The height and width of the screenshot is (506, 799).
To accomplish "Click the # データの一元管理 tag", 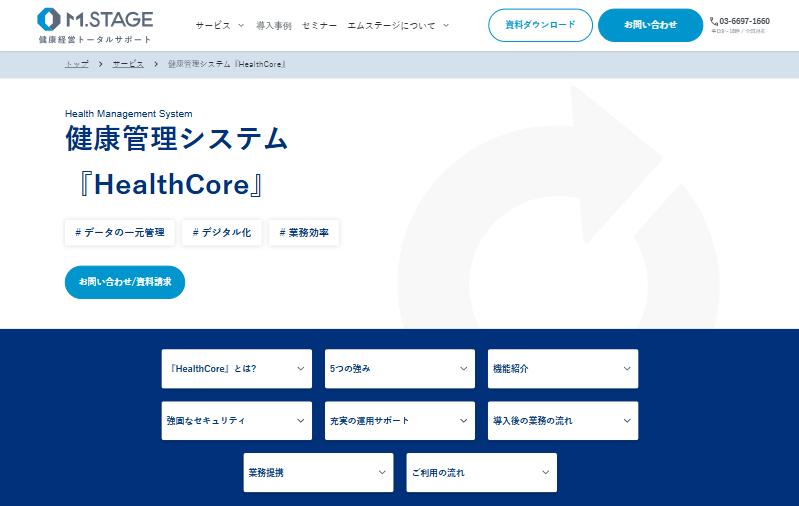I will pos(120,233).
